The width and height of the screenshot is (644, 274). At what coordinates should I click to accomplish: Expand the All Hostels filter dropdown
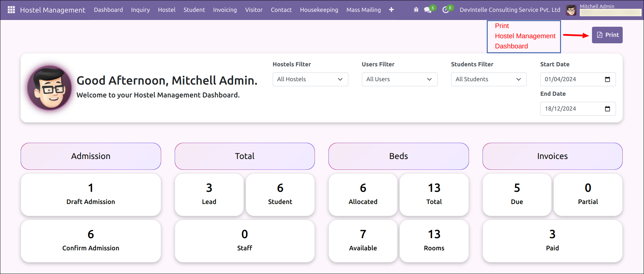310,79
